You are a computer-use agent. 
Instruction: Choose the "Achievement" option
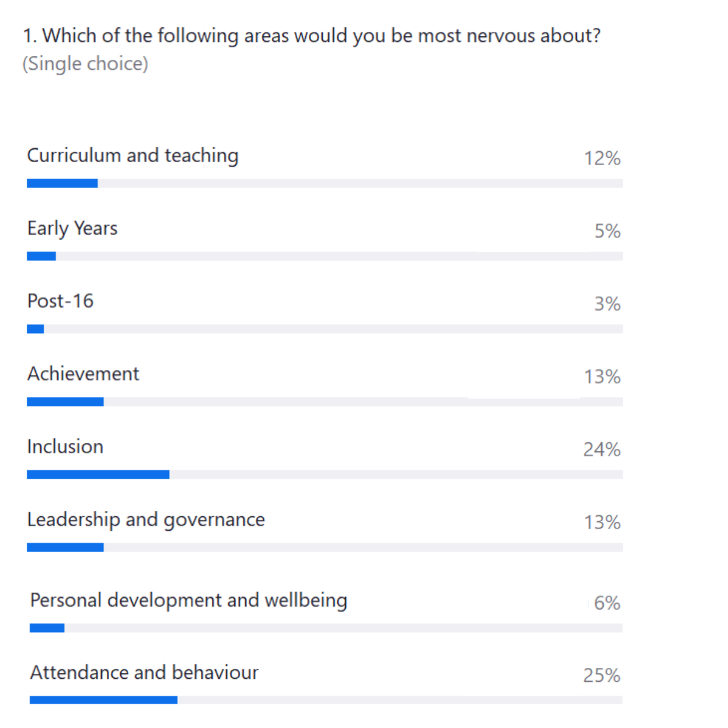point(83,374)
